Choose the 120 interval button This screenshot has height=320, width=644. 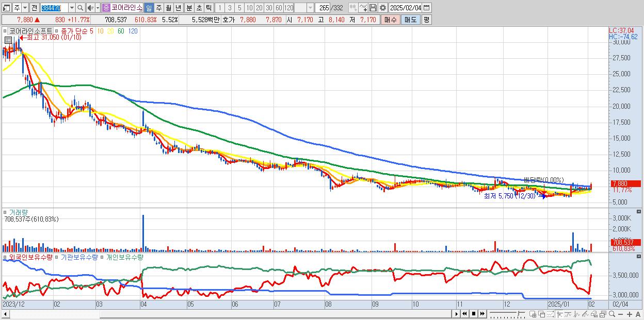click(288, 8)
